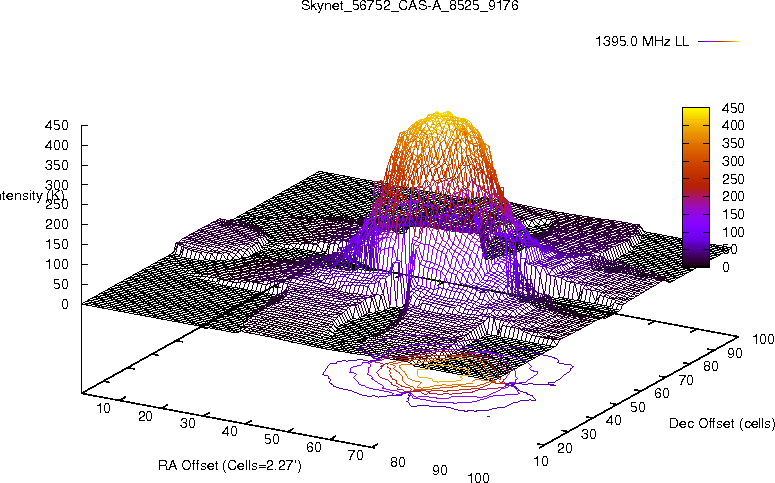Click the 200 tick on the intensity axis

point(56,224)
